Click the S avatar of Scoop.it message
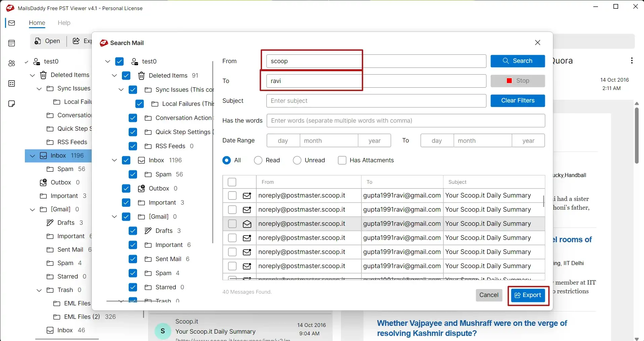 [x=163, y=331]
